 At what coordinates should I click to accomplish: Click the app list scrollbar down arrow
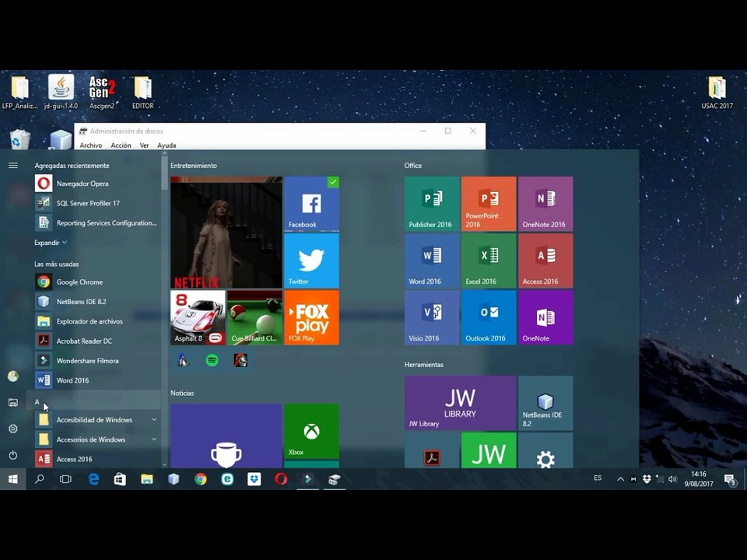tap(165, 464)
